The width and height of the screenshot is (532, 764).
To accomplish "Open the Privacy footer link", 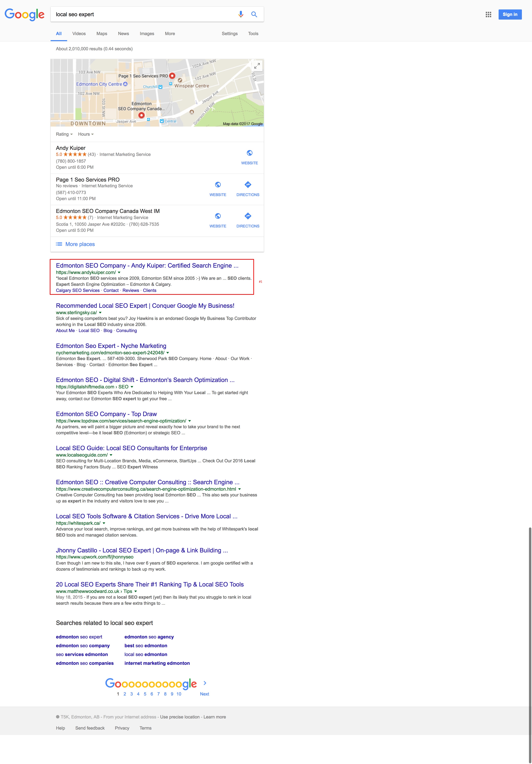I will tap(122, 728).
